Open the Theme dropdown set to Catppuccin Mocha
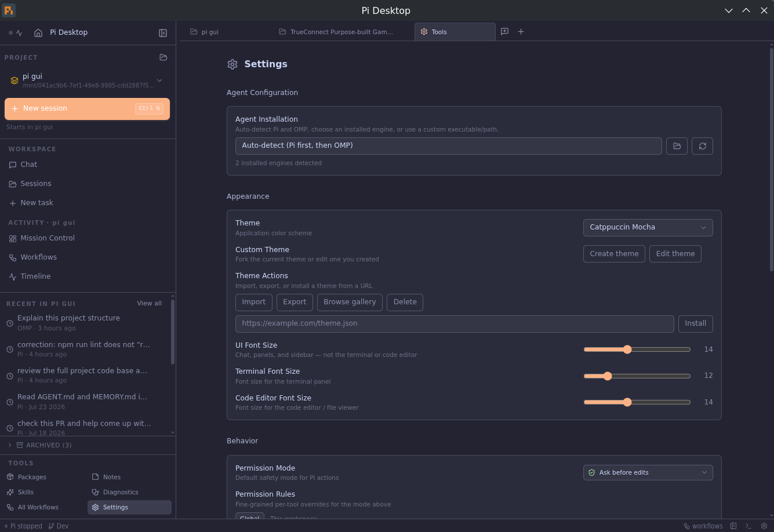The height and width of the screenshot is (532, 774). tap(648, 227)
